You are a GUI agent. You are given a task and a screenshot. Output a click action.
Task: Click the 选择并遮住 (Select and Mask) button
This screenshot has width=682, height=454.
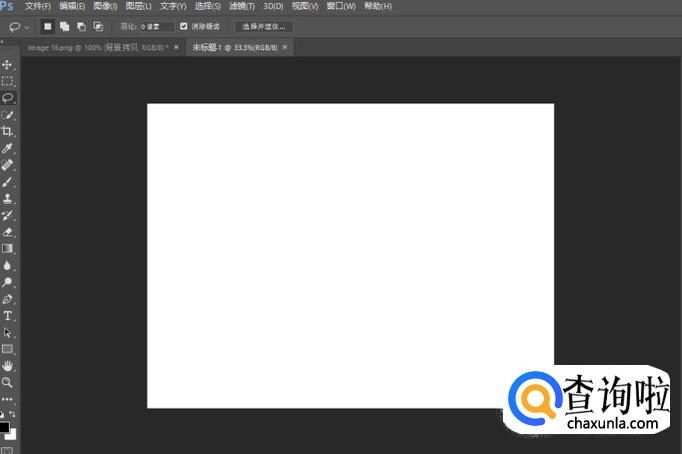click(x=263, y=26)
